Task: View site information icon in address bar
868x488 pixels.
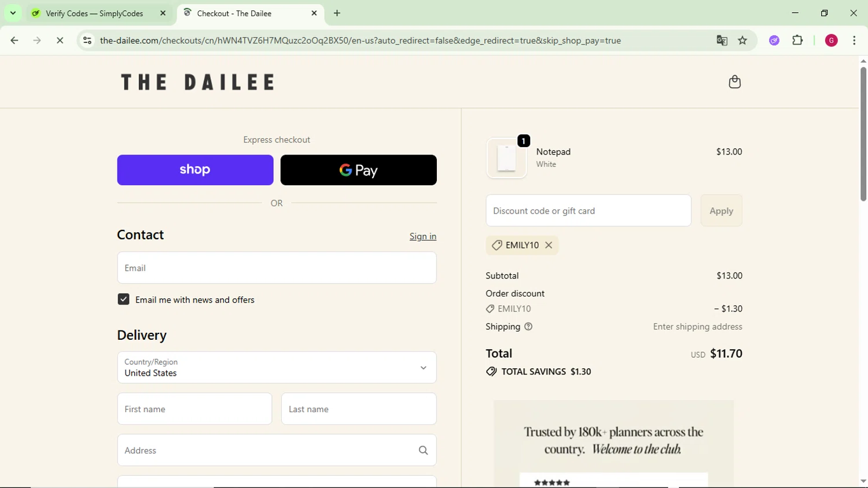Action: pos(87,41)
